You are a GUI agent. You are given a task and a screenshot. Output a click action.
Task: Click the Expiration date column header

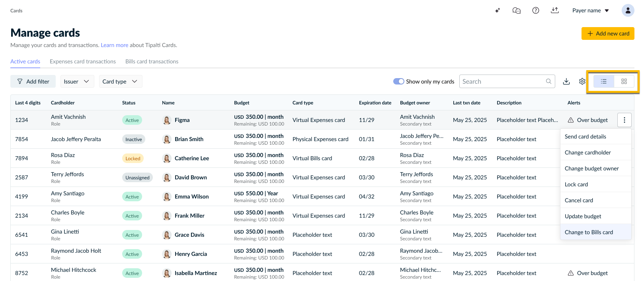tap(375, 103)
